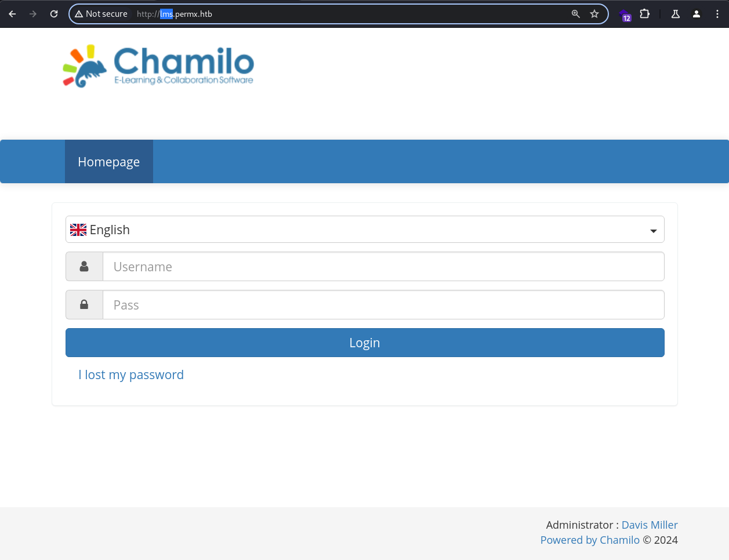Click the Chamilo logo
729x560 pixels.
point(158,66)
